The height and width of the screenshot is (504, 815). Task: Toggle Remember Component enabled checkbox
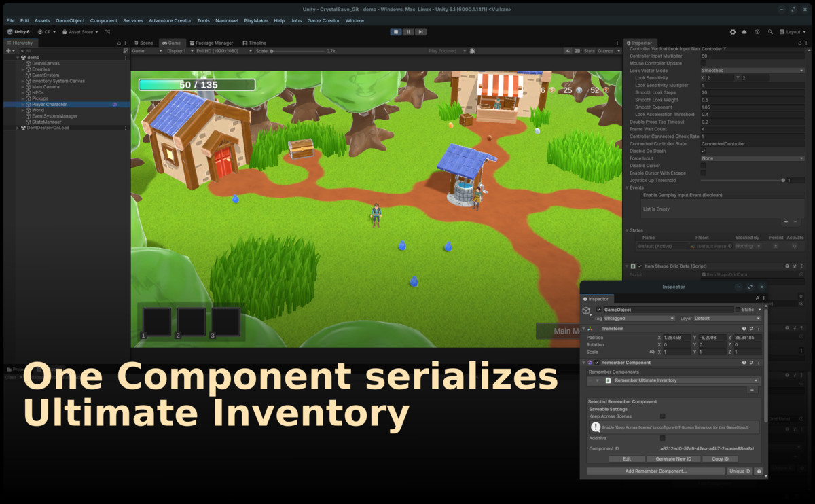[x=597, y=363]
